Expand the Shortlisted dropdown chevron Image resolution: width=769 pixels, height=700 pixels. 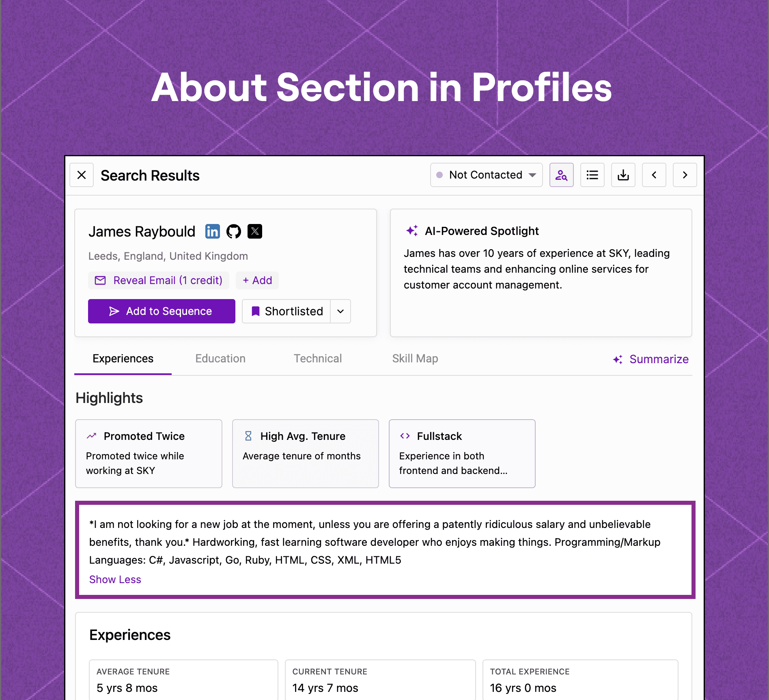coord(341,311)
